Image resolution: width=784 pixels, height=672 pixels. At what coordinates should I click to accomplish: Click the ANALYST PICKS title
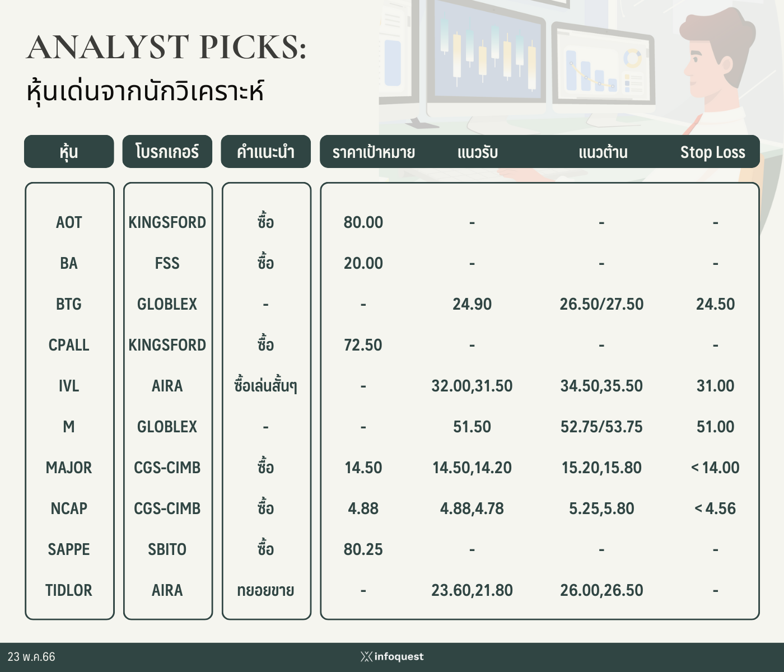[166, 47]
